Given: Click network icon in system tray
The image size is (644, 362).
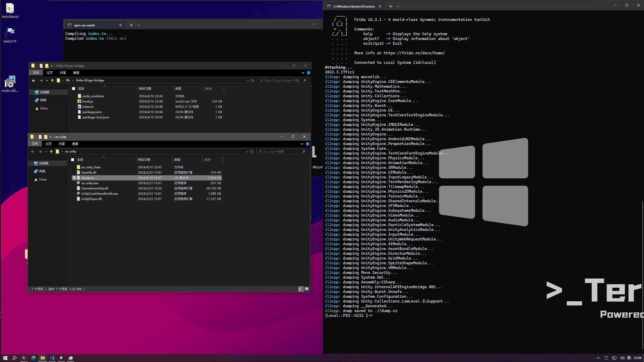Looking at the screenshot, I should (x=614, y=358).
